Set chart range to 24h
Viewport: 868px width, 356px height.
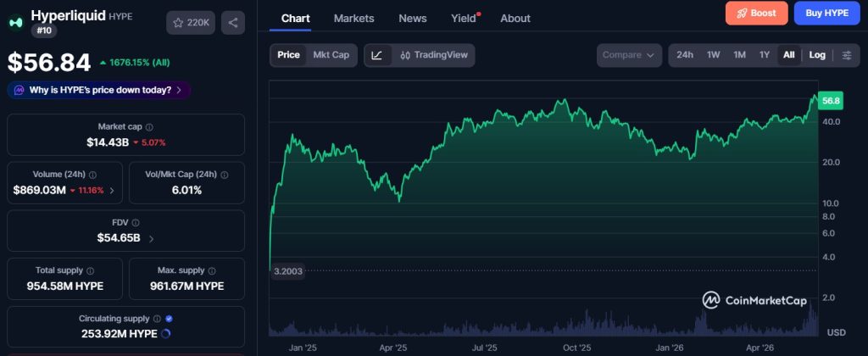click(x=685, y=55)
